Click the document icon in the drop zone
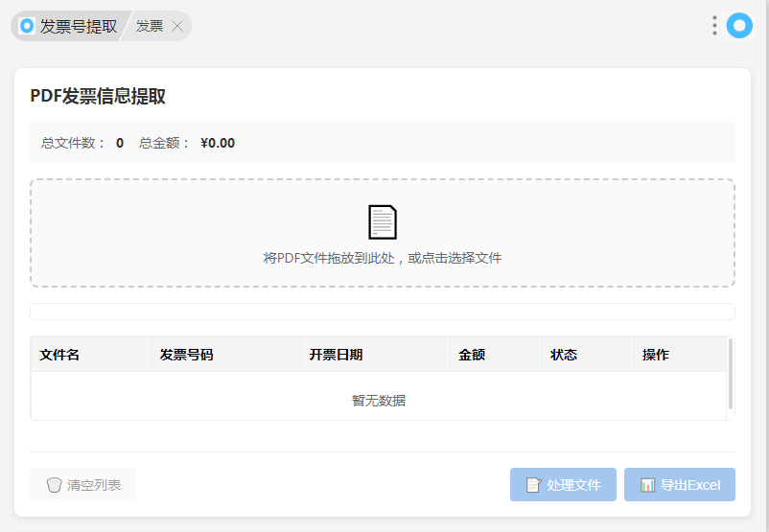Screen dimensions: 769x532 383,222
